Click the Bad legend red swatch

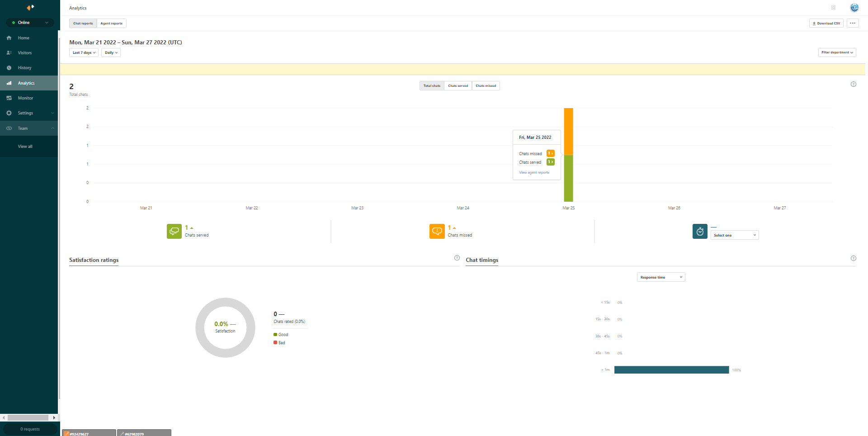tap(275, 343)
